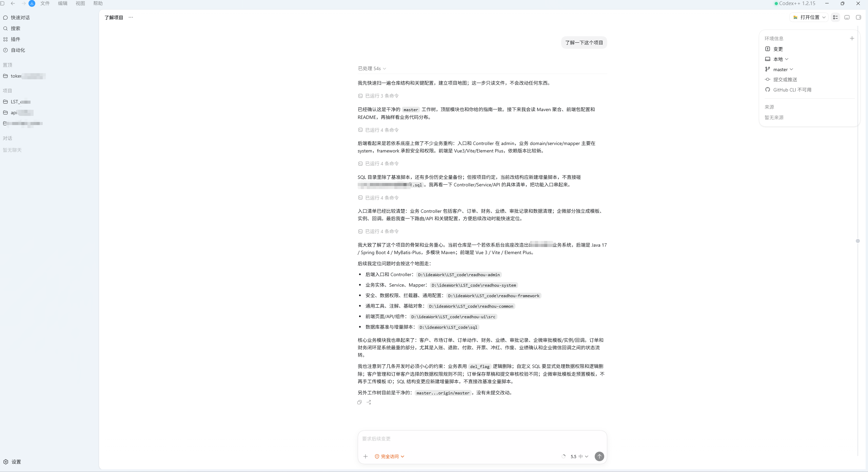
Task: Open the 自动化 automation page
Action: coord(49,50)
